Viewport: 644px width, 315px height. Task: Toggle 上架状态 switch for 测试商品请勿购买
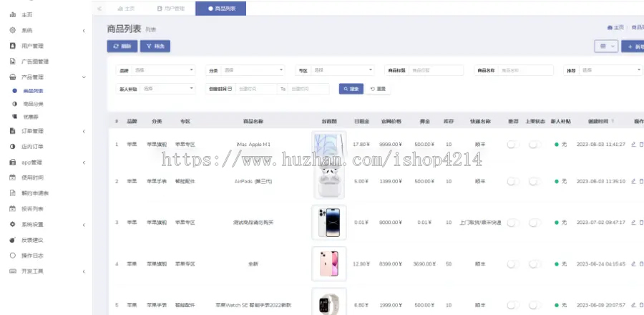point(535,223)
